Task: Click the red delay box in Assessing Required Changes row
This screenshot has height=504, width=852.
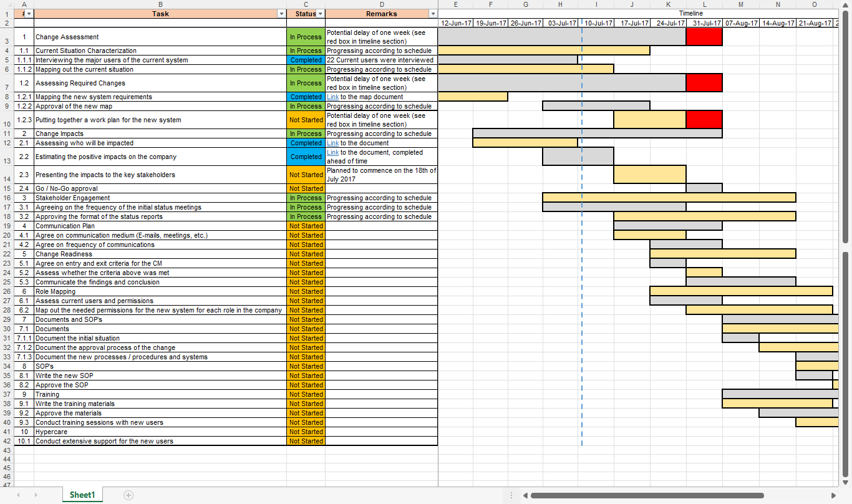Action: tap(704, 83)
